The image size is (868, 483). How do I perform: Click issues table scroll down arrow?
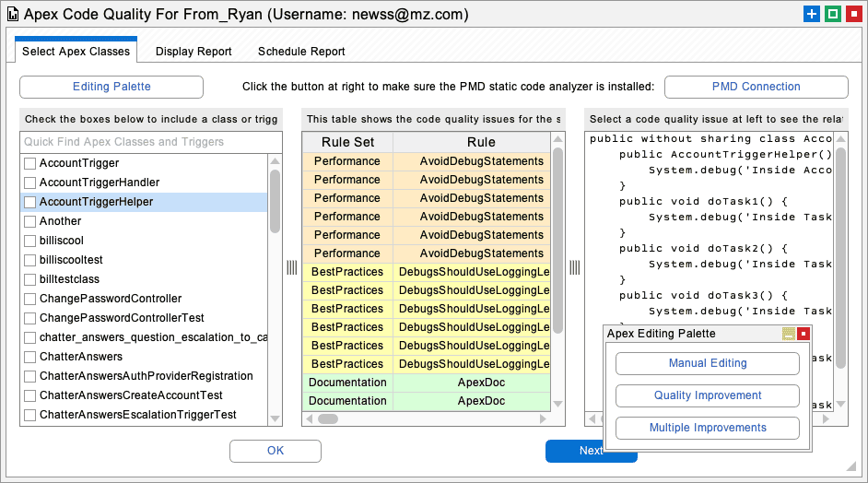tap(557, 404)
